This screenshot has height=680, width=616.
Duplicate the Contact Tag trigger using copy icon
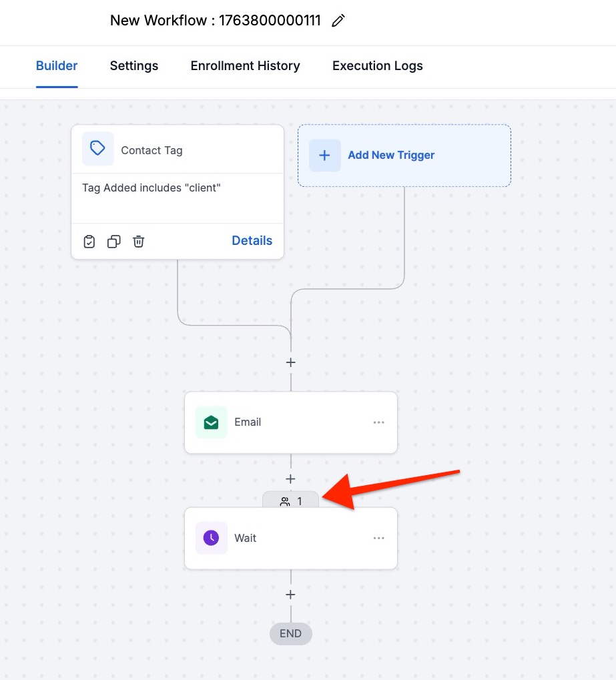click(114, 242)
